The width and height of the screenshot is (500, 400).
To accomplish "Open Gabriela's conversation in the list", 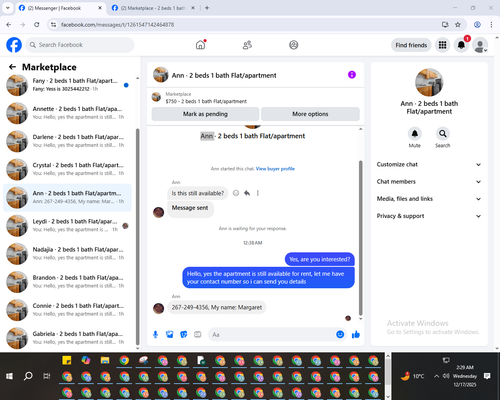I will tap(67, 338).
